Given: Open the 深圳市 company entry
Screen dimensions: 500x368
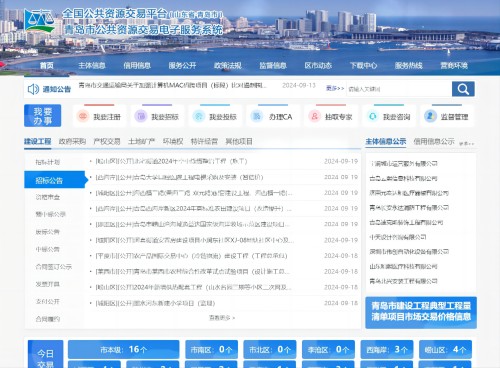Looking at the screenshot, I should click(x=409, y=251).
